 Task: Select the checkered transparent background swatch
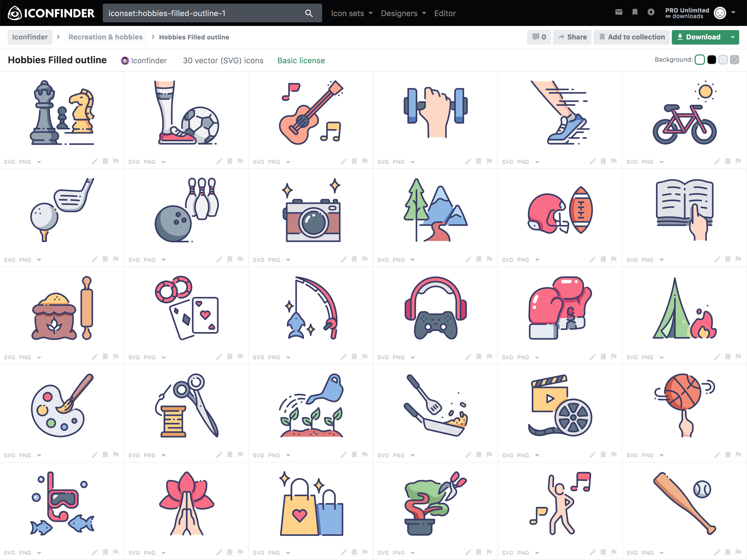click(x=735, y=60)
